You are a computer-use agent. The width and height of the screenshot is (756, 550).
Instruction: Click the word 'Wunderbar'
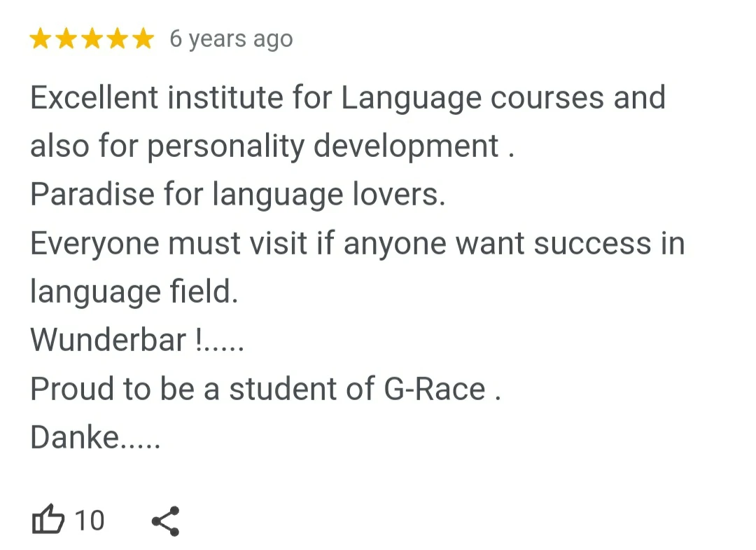[x=108, y=341]
